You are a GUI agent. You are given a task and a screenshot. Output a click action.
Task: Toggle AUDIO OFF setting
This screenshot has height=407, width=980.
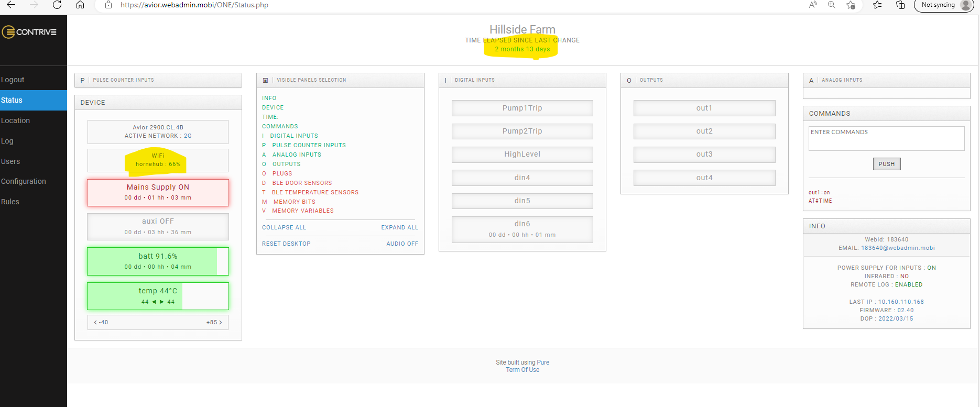402,244
